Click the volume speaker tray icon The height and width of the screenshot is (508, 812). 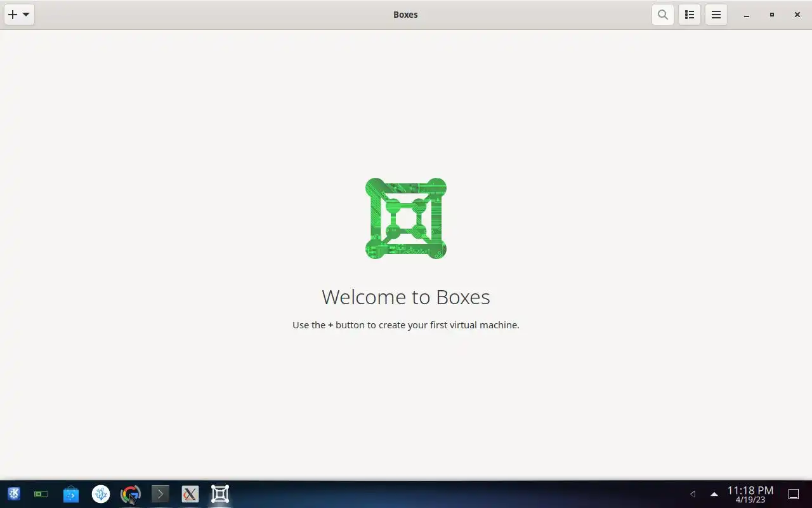click(693, 494)
